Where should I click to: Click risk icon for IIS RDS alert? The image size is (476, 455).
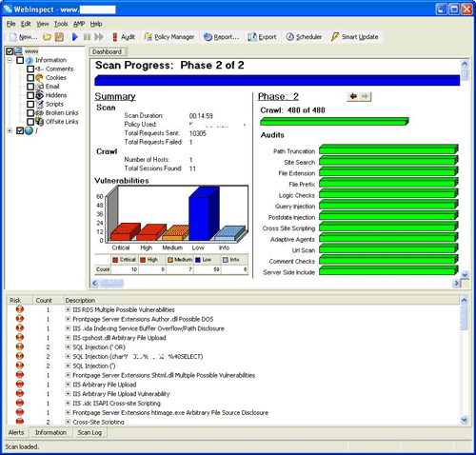point(20,309)
